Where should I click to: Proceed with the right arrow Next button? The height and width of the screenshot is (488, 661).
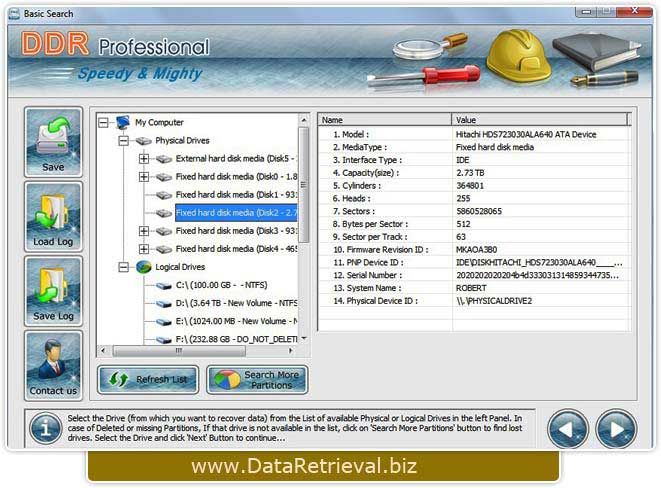(616, 429)
